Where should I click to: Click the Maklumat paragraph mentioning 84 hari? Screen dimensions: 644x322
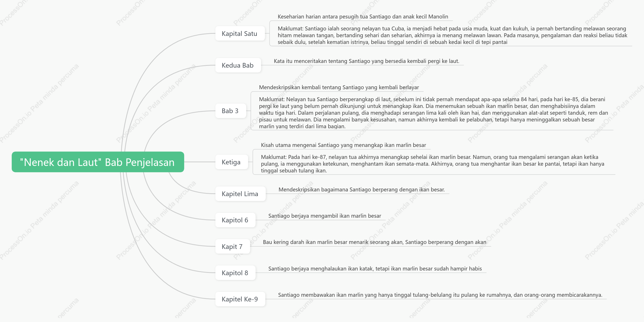tap(433, 113)
